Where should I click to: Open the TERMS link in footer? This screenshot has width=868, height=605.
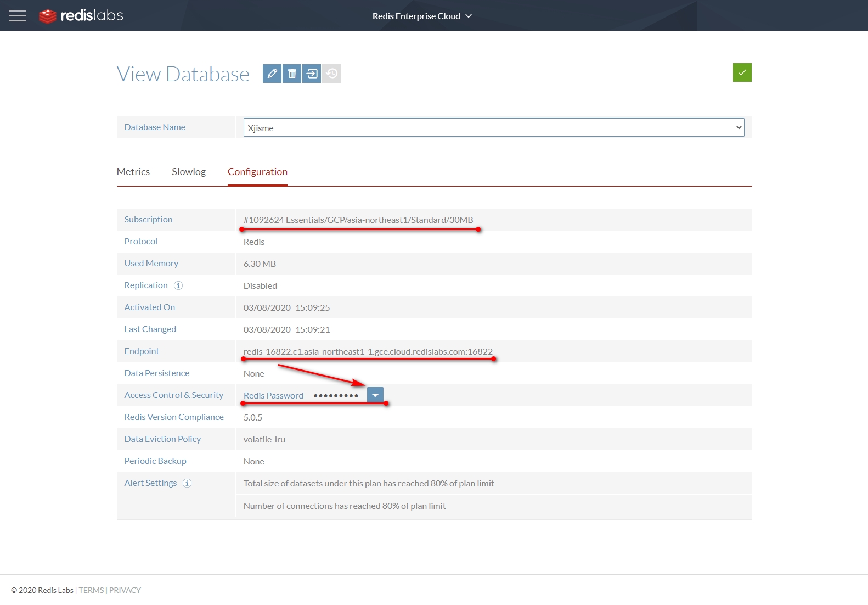[x=91, y=590]
